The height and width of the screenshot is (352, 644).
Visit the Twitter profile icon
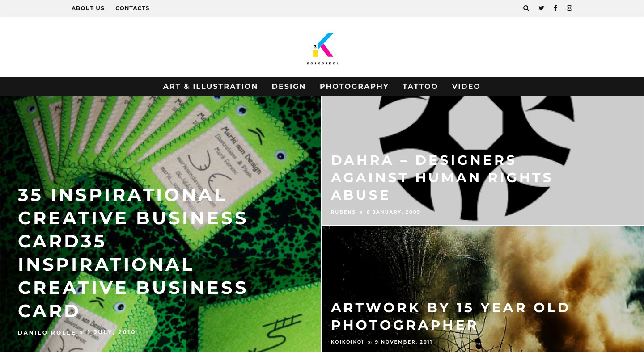pos(541,8)
